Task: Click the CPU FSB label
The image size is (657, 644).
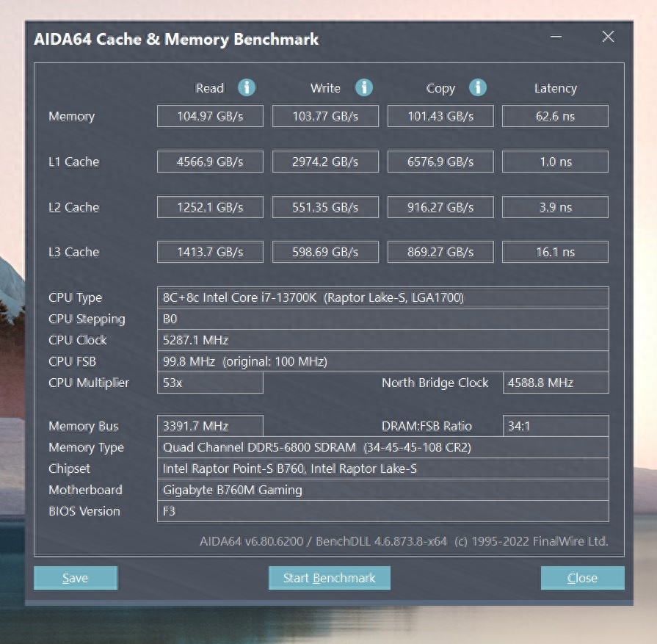Action: coord(73,361)
